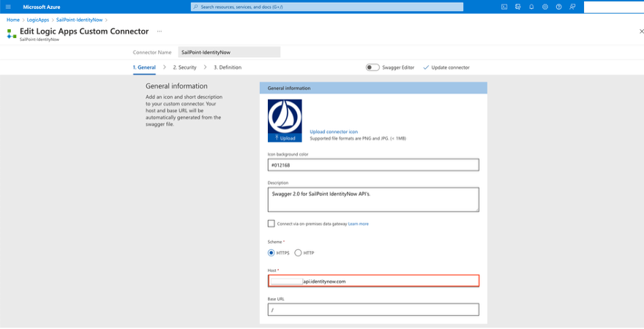644x329 pixels.
Task: Click the chevron between Security and Definition
Action: coord(205,67)
